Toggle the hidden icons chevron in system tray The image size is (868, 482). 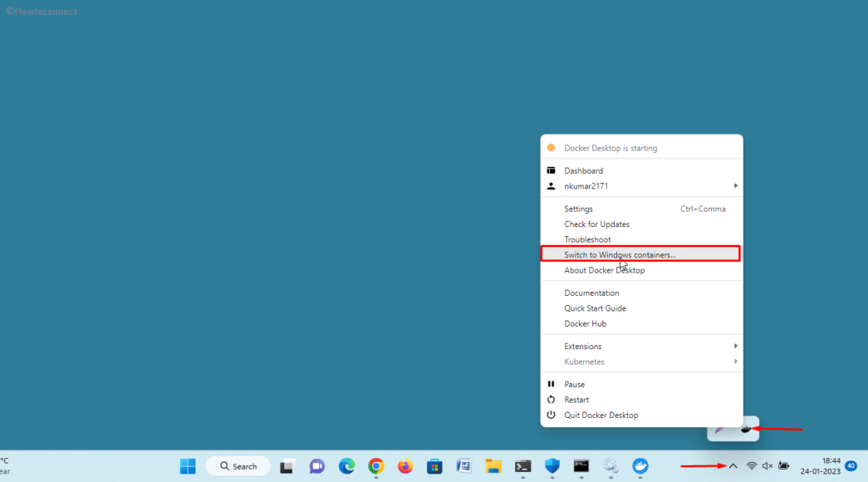point(733,466)
